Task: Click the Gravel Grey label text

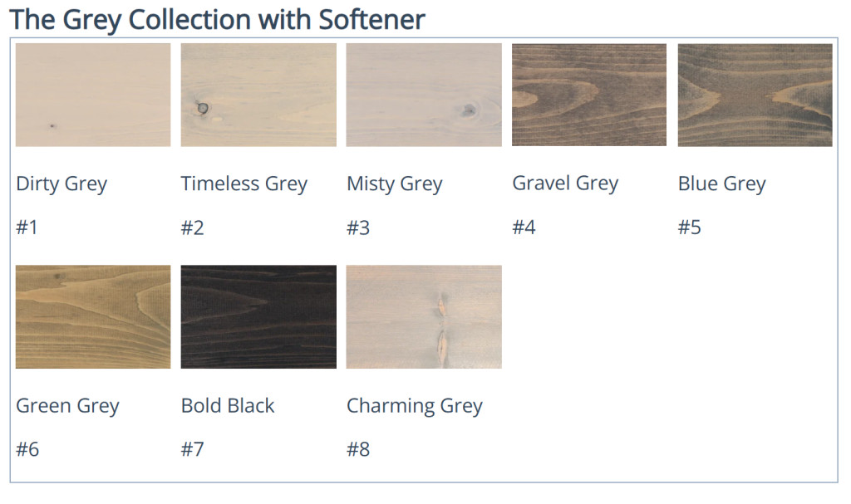Action: click(x=565, y=183)
